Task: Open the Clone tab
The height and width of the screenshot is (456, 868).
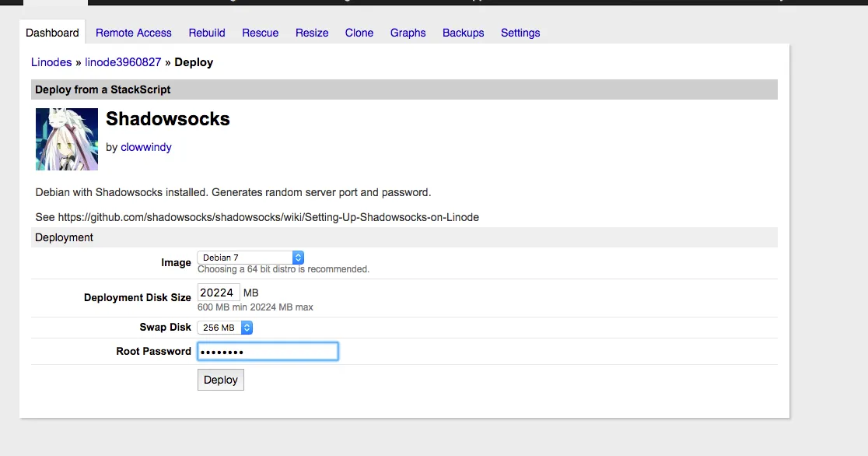Action: (x=359, y=33)
